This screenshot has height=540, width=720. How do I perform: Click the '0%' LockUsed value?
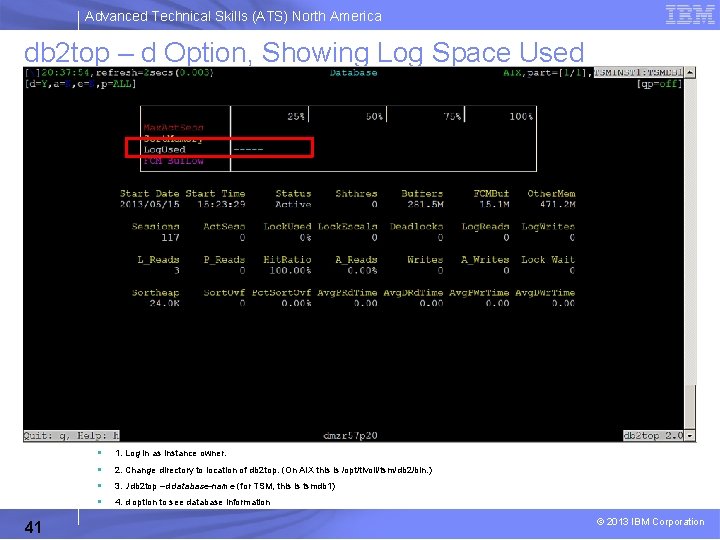pos(305,237)
